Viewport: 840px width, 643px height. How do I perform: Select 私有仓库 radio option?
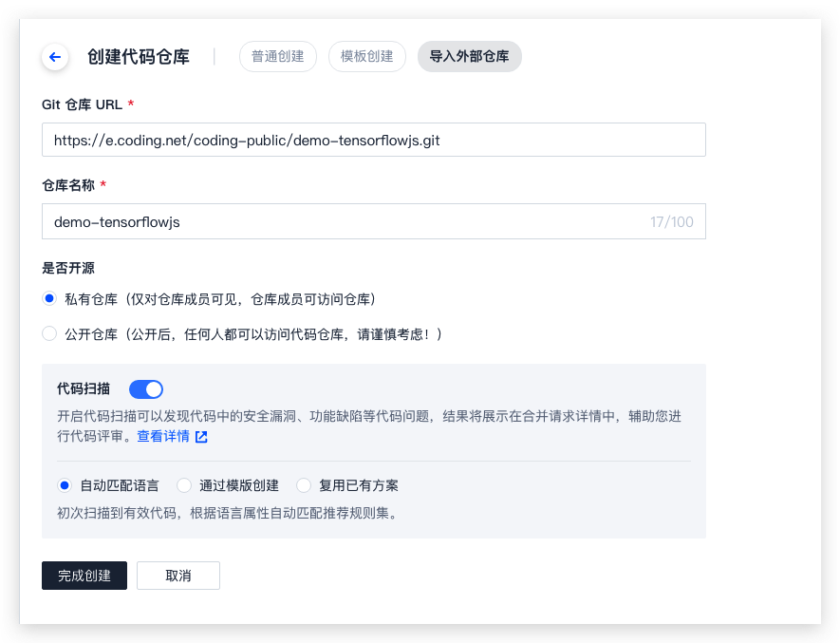(x=49, y=299)
